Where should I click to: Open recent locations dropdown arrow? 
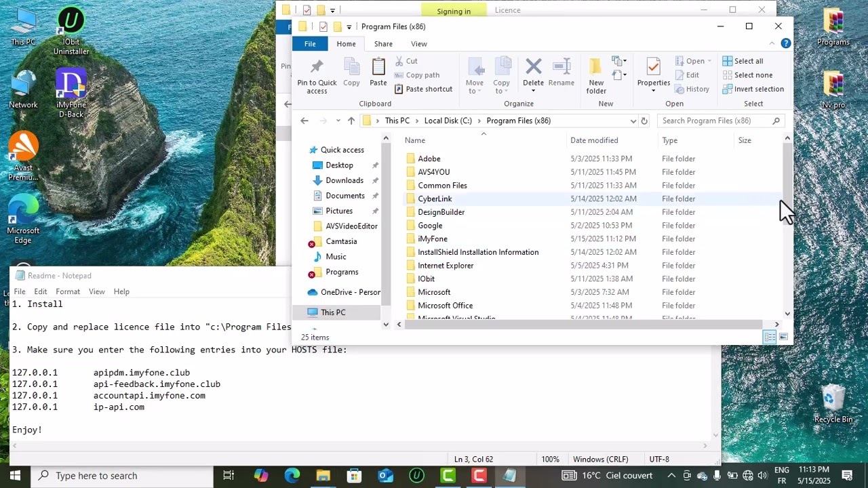[338, 121]
